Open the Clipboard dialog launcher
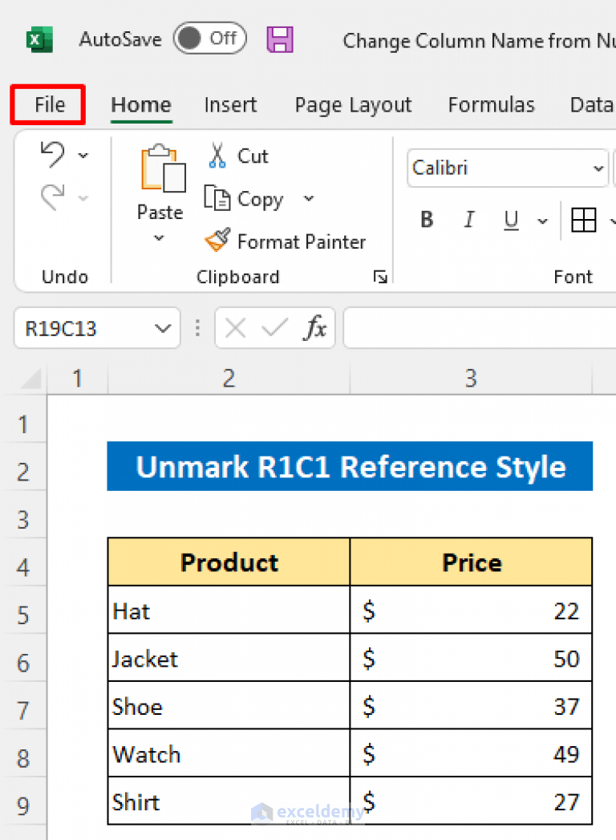The image size is (616, 840). 379,277
